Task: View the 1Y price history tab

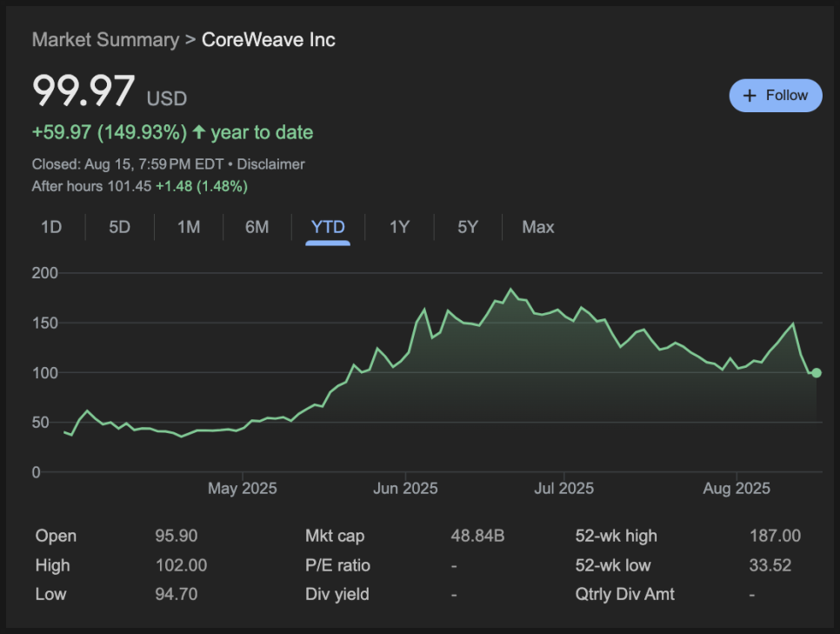Action: pos(399,227)
